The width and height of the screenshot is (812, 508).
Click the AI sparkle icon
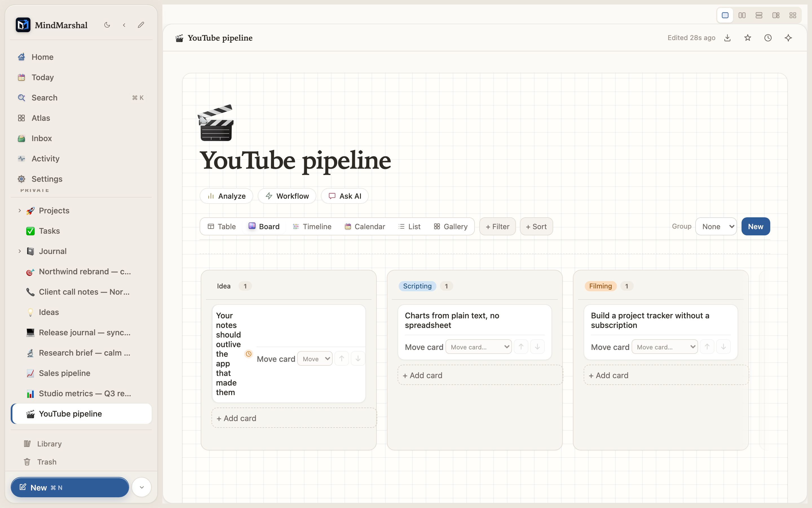point(788,38)
